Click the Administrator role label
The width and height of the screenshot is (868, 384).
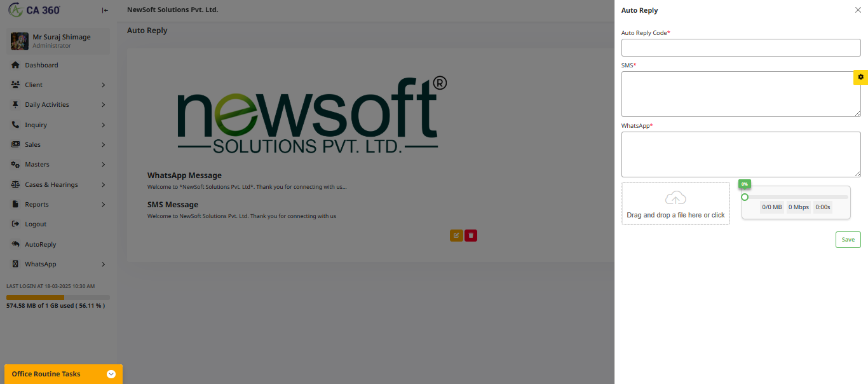pyautogui.click(x=52, y=46)
